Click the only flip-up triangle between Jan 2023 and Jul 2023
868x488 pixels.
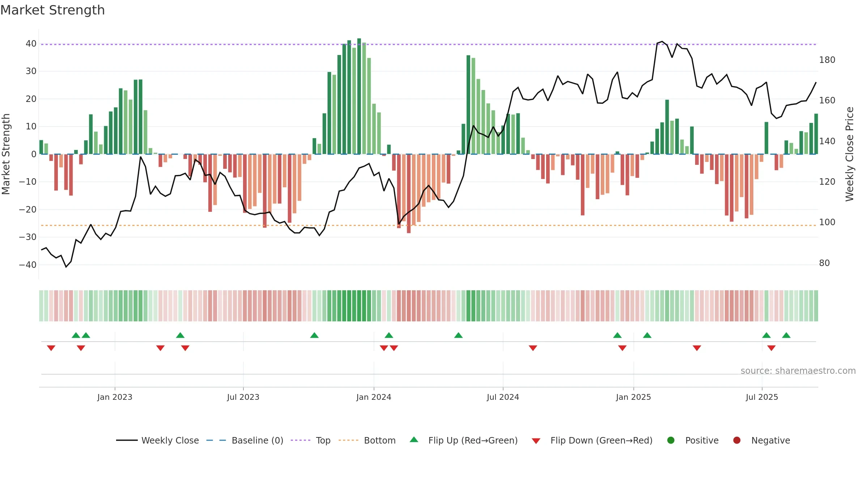[x=180, y=335]
